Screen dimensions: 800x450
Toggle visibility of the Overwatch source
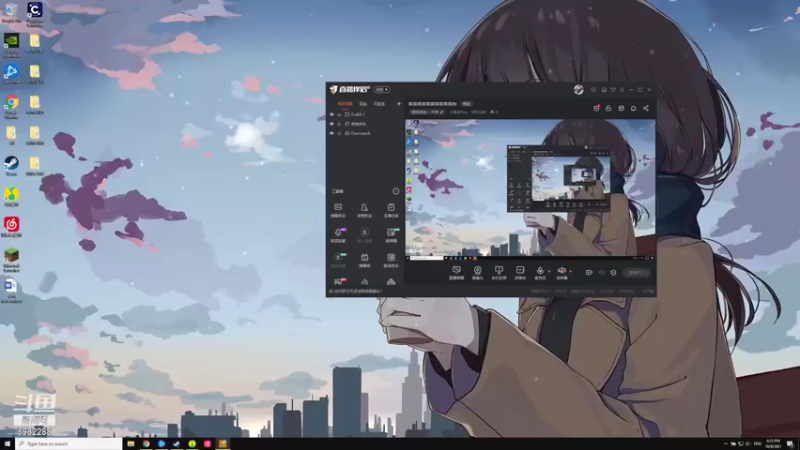[332, 133]
